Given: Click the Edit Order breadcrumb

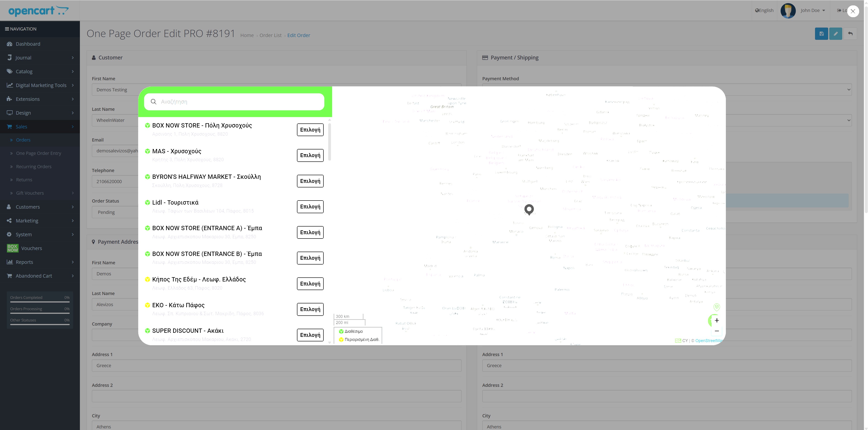Looking at the screenshot, I should 299,35.
